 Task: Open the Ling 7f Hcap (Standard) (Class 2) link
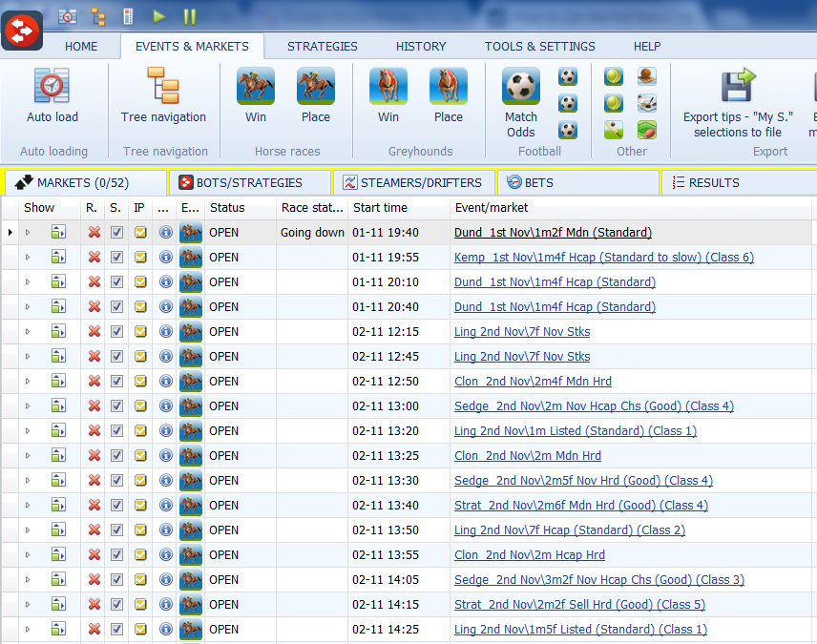pyautogui.click(x=570, y=530)
